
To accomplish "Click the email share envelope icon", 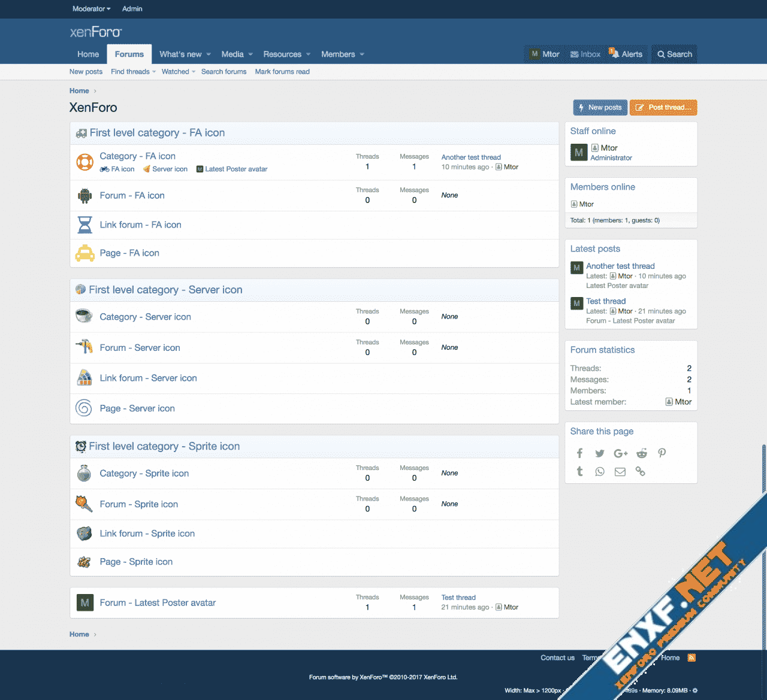I will pyautogui.click(x=620, y=472).
